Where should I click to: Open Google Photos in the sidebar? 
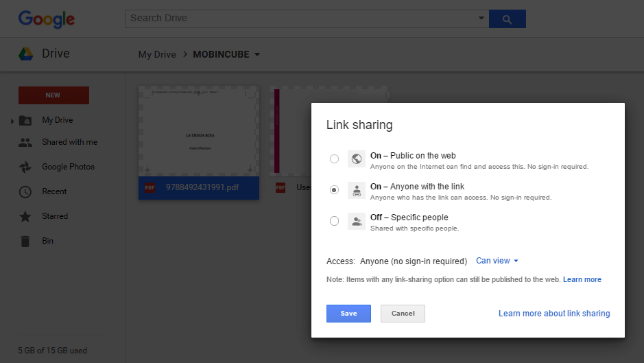pos(68,167)
